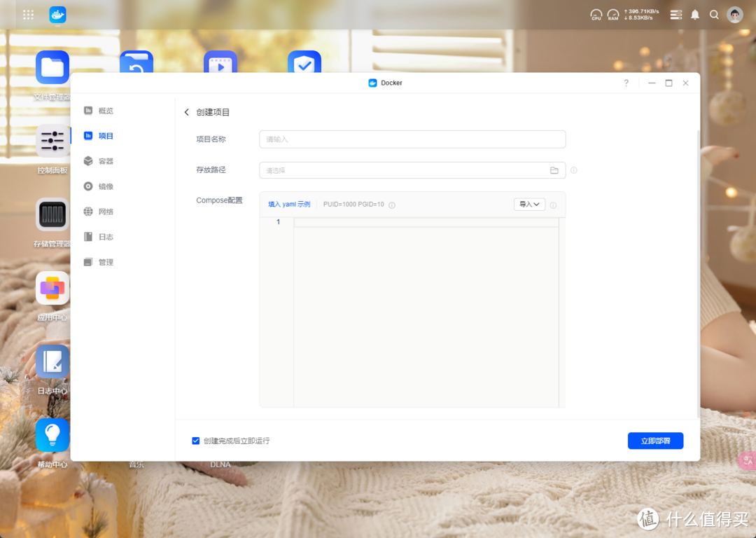Click the 项目名称 name input field

[412, 139]
